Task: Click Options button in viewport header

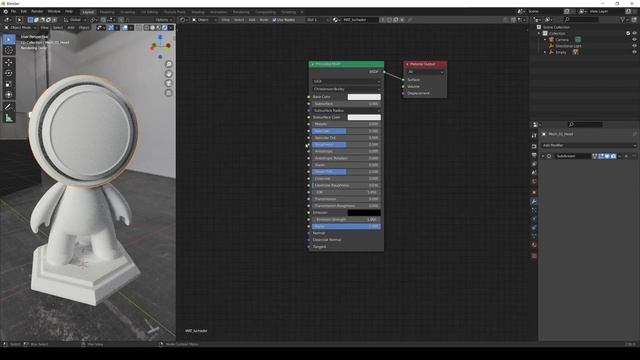Action: click(x=163, y=20)
